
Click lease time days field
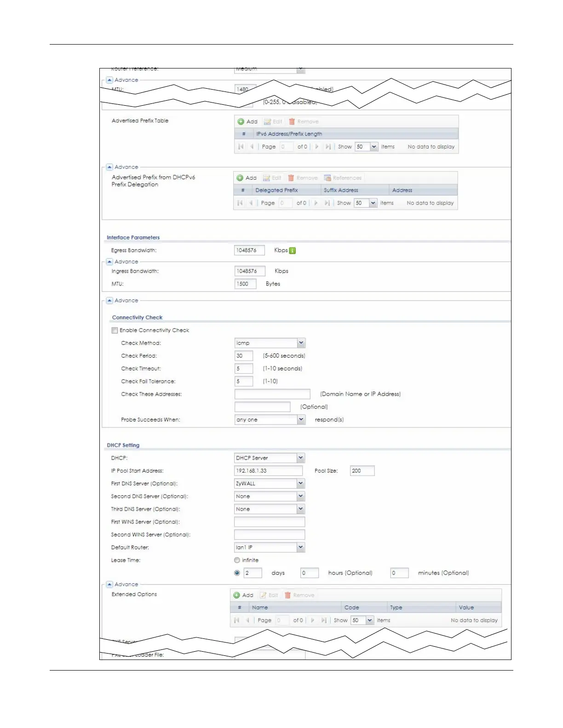[253, 573]
